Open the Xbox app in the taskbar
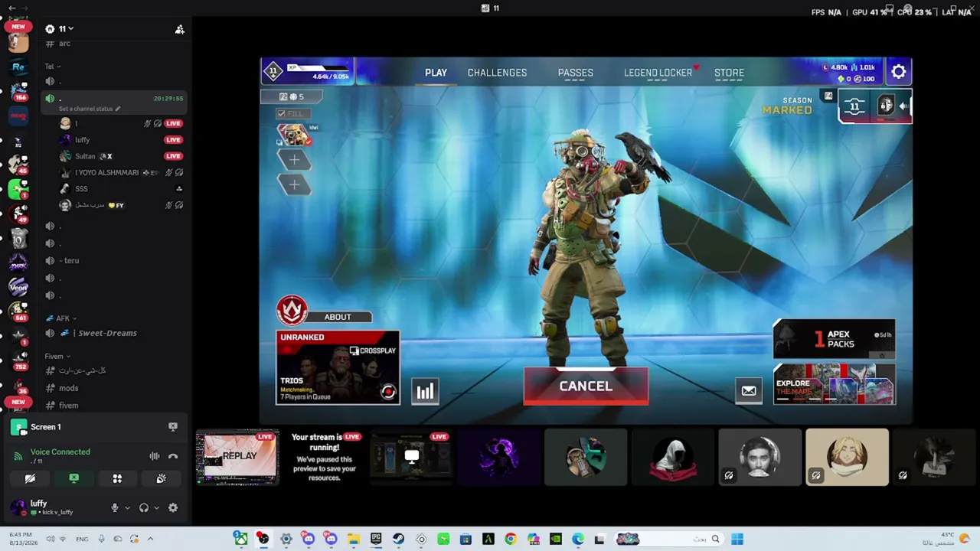Screen dimensions: 980x551 click(x=240, y=539)
